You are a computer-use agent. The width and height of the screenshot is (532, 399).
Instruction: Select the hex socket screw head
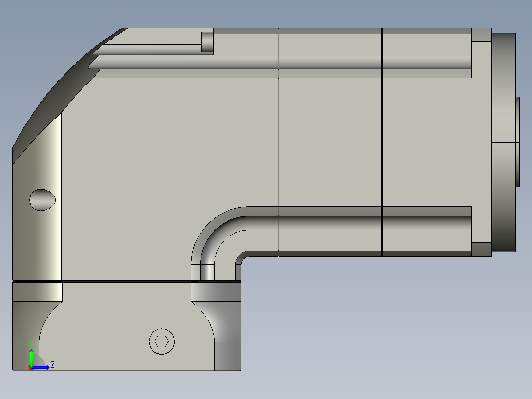point(162,341)
